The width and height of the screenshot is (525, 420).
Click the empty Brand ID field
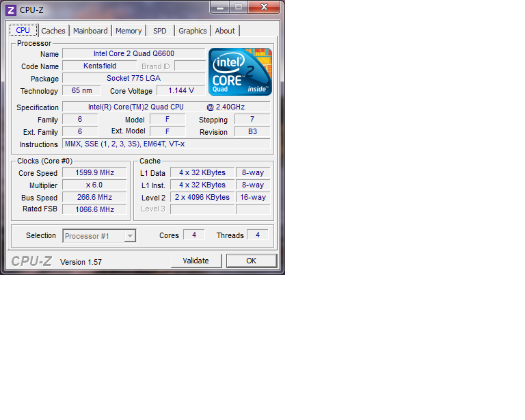190,66
